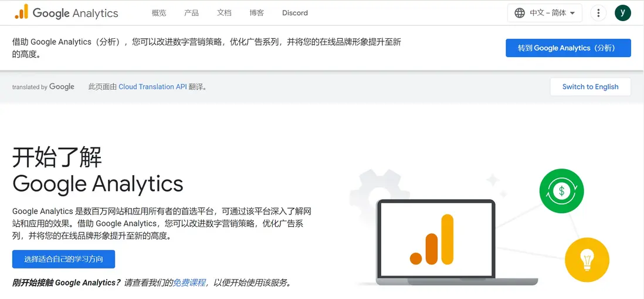Open the three-dot more options menu
The width and height of the screenshot is (644, 299).
(598, 13)
